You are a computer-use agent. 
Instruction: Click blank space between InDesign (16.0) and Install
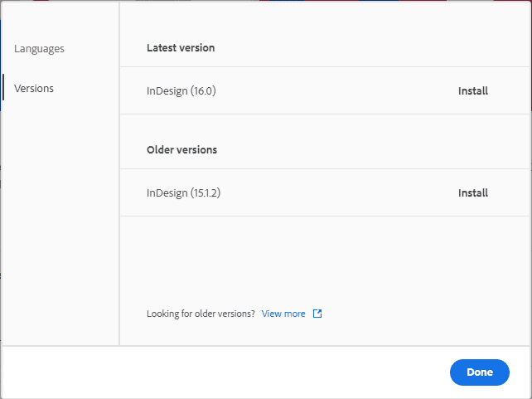pyautogui.click(x=331, y=91)
